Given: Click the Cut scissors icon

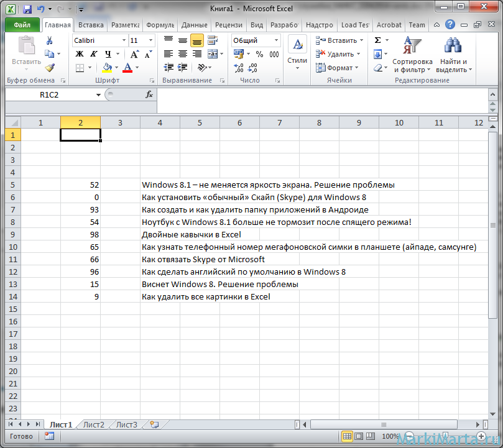Looking at the screenshot, I should click(x=49, y=40).
